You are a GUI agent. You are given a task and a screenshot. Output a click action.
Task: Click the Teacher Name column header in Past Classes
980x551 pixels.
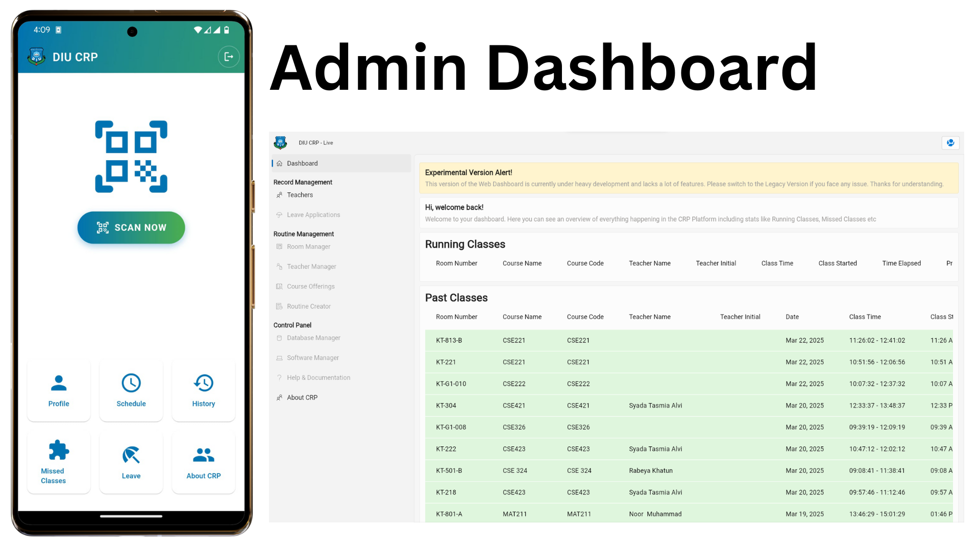(649, 317)
